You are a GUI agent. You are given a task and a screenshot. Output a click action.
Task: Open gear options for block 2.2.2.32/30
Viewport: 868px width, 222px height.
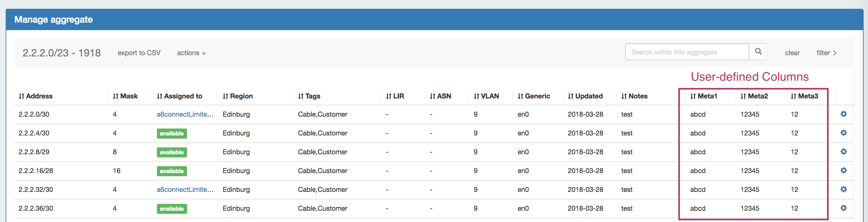[843, 189]
